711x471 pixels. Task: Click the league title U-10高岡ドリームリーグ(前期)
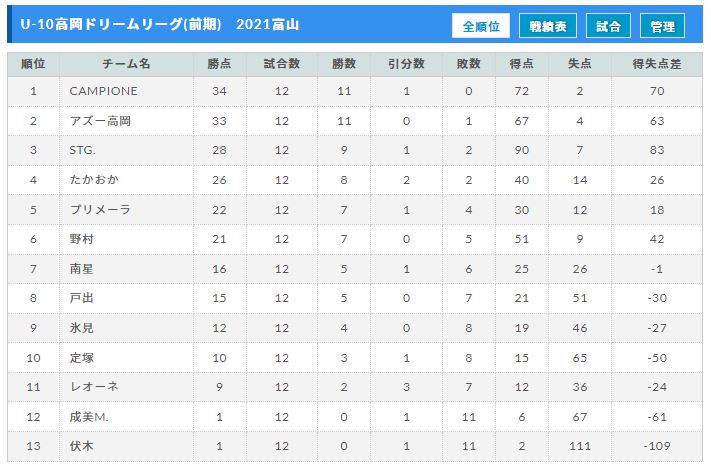121,24
